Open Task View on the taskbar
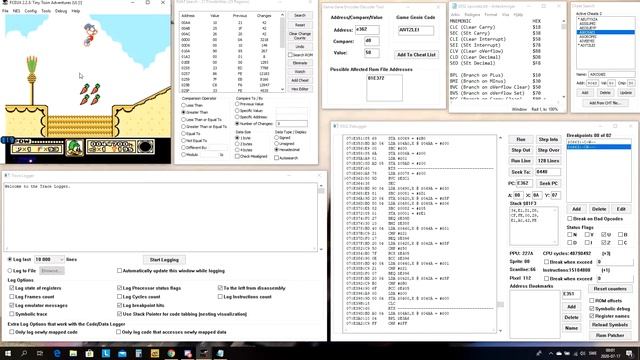Viewport: 640px width, 360px height. [40, 353]
